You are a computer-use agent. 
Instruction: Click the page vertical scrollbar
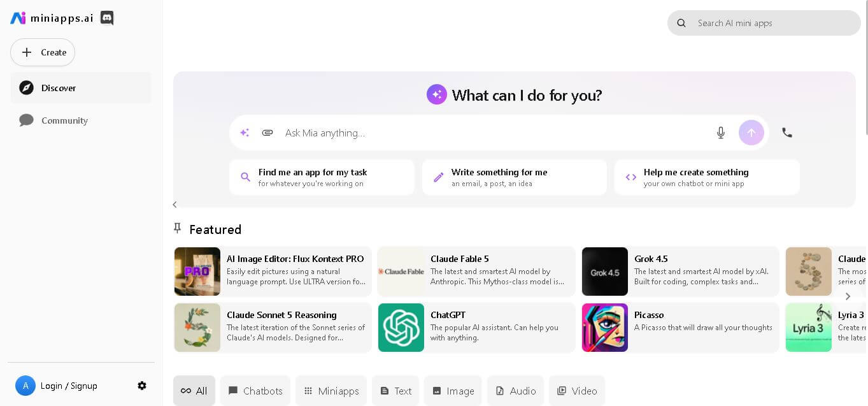(x=866, y=67)
